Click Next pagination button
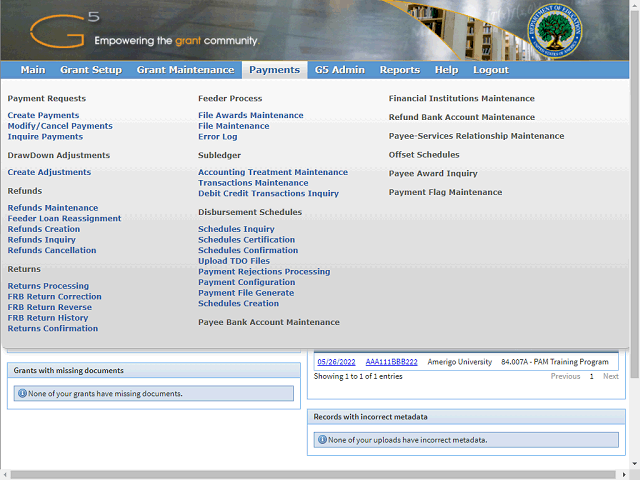Viewport: 640px width, 480px height. (x=611, y=376)
